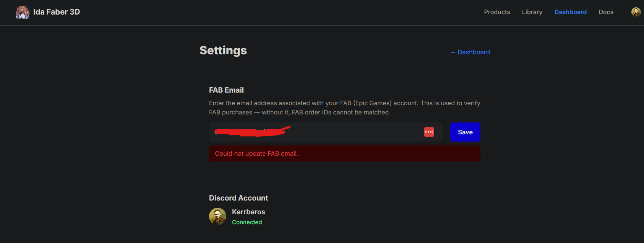Image resolution: width=644 pixels, height=243 pixels.
Task: Click the FAB Email section heading
Action: click(x=226, y=90)
